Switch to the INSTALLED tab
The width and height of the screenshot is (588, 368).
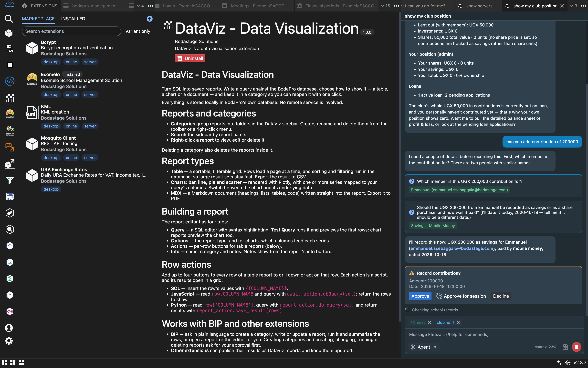73,19
